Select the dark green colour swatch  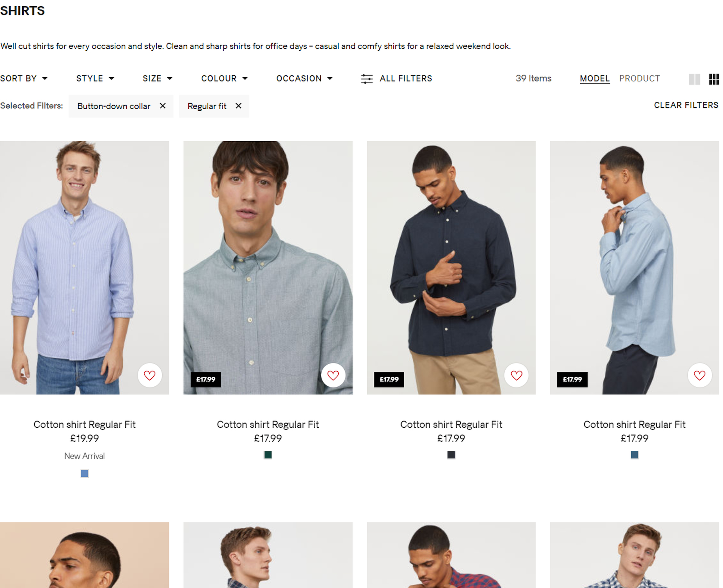268,455
